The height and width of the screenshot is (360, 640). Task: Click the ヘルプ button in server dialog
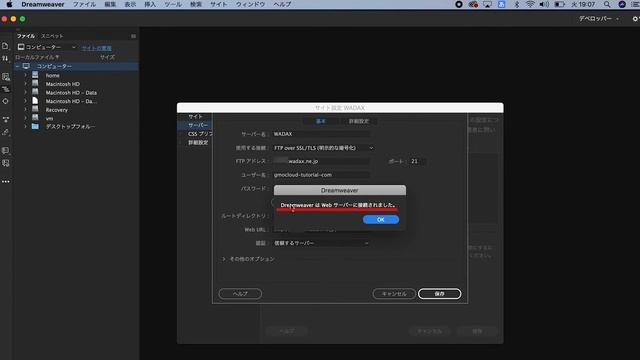point(240,294)
